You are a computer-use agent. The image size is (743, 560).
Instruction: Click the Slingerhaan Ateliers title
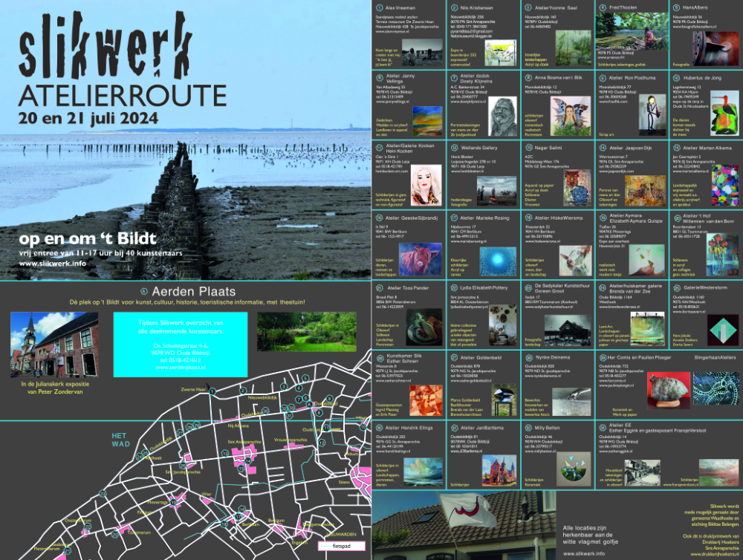(715, 358)
